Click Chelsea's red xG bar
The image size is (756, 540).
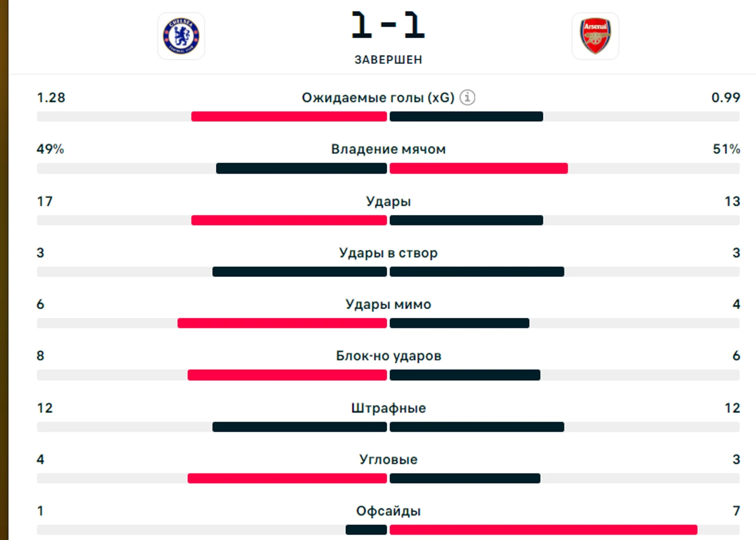(289, 116)
